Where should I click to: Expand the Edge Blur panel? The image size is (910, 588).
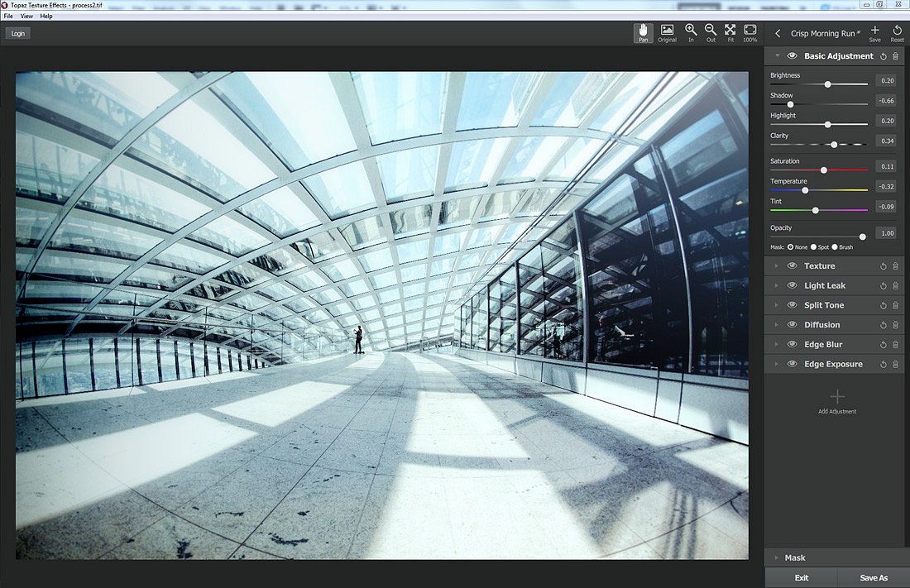click(x=777, y=345)
